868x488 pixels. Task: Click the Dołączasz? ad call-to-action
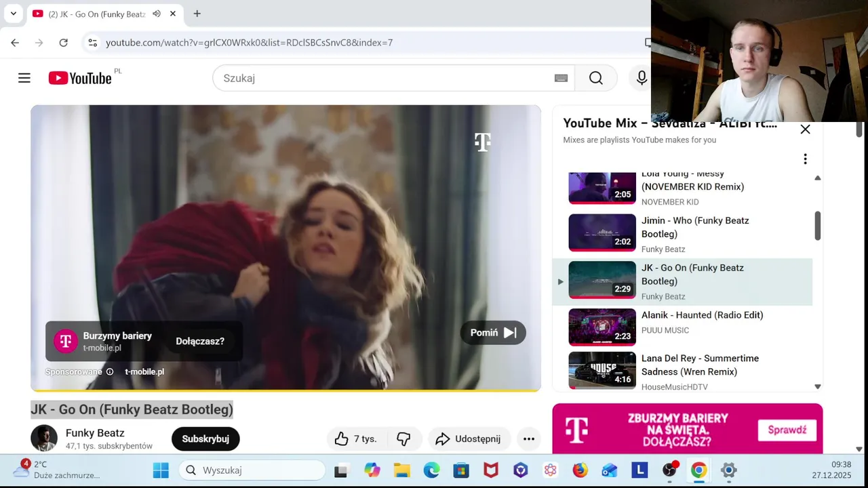(200, 341)
